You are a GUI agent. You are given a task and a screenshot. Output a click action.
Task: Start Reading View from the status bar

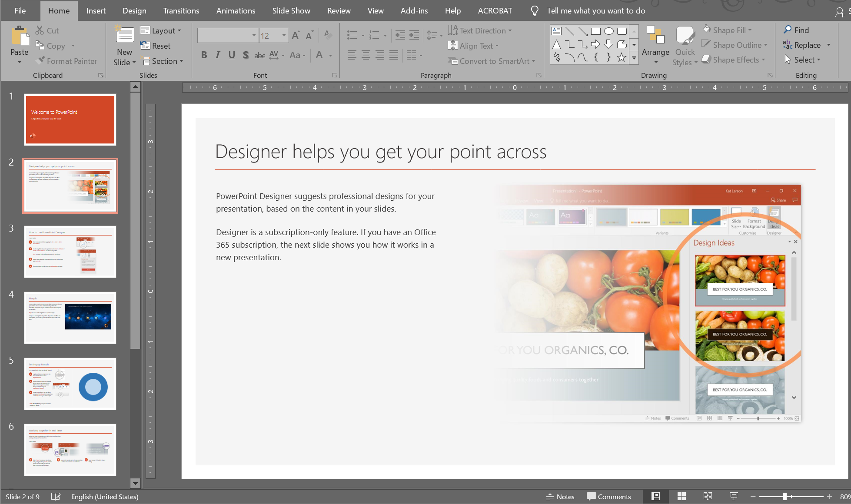click(x=708, y=496)
